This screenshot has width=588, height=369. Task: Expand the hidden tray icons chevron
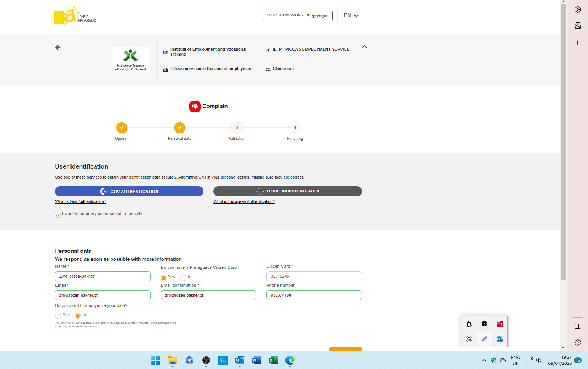484,360
